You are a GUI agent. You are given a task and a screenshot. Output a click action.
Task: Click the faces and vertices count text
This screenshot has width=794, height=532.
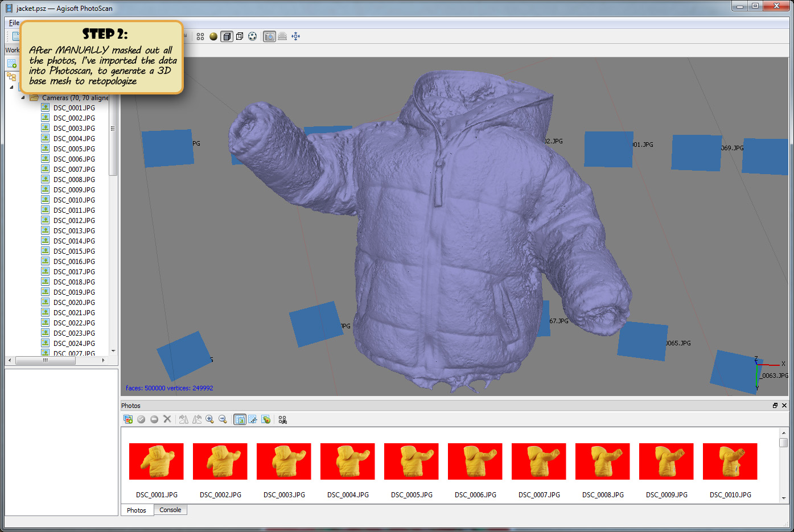coord(170,388)
